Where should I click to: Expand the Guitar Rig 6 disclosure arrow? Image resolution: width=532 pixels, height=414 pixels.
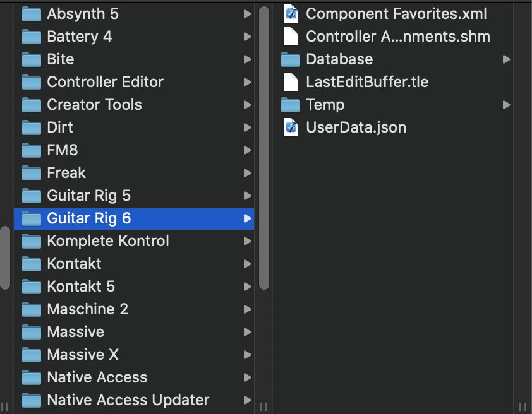[248, 218]
